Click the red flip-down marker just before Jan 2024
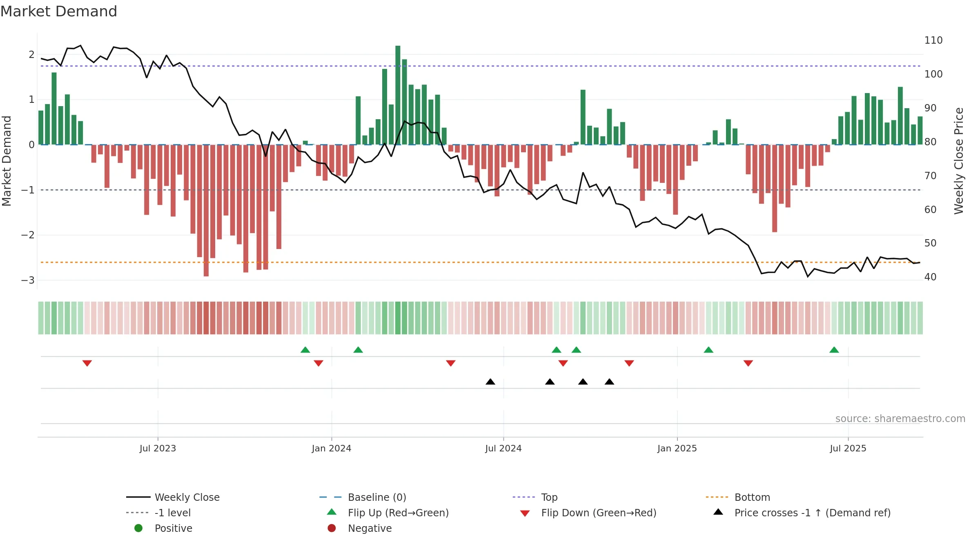 click(x=318, y=363)
